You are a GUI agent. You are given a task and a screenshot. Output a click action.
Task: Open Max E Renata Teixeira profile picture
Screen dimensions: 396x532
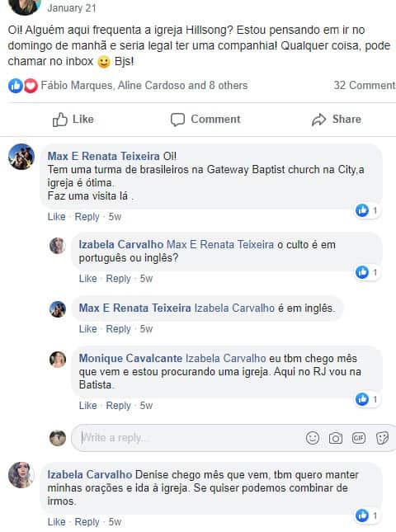21,157
